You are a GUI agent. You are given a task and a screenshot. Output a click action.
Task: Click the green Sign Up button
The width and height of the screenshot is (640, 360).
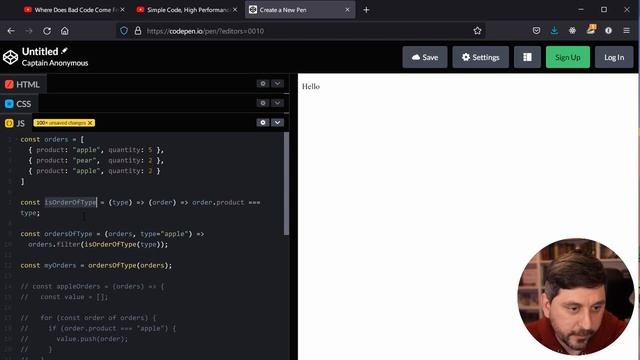[x=568, y=57]
